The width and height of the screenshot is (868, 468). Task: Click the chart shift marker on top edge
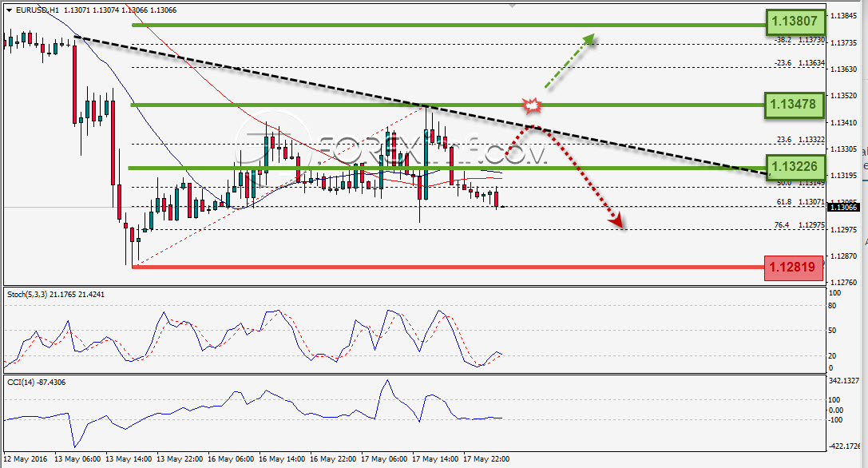[512, 6]
